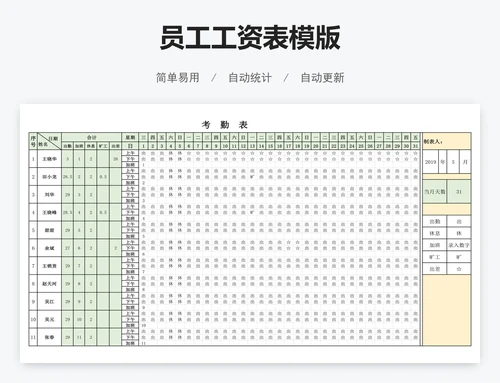Select the name cell 刘华
Viewport: 500px width, 383px height.
[x=49, y=194]
